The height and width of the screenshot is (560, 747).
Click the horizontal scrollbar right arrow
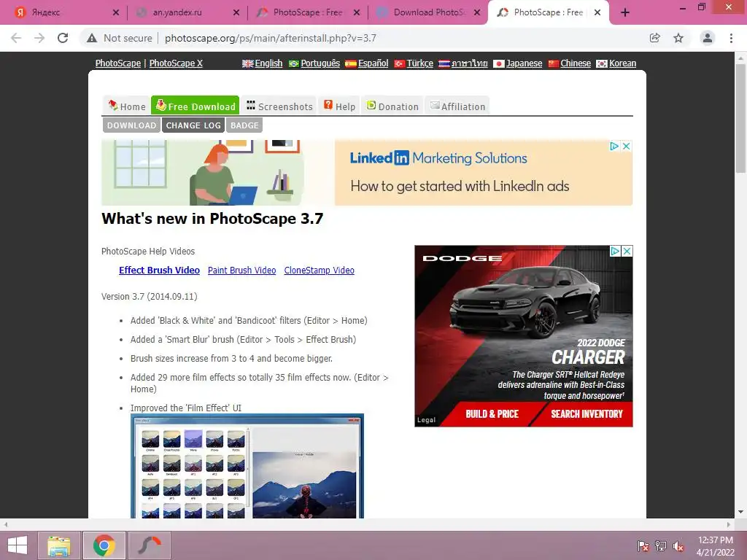tap(729, 524)
